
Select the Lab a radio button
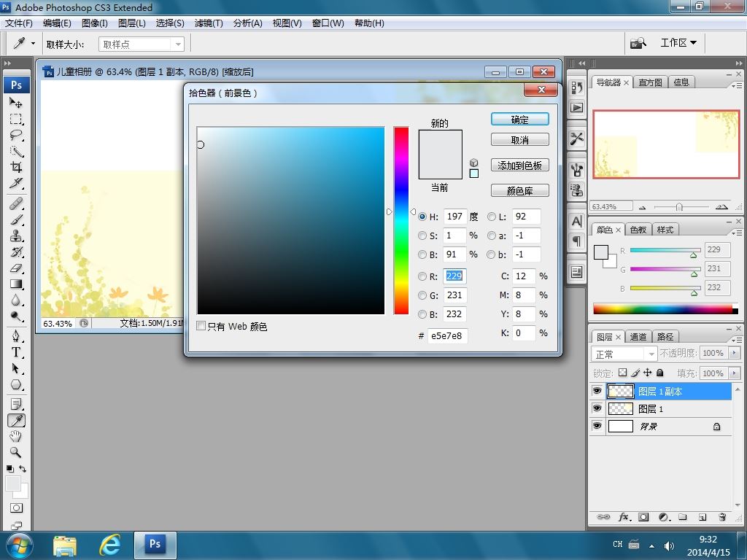[491, 236]
